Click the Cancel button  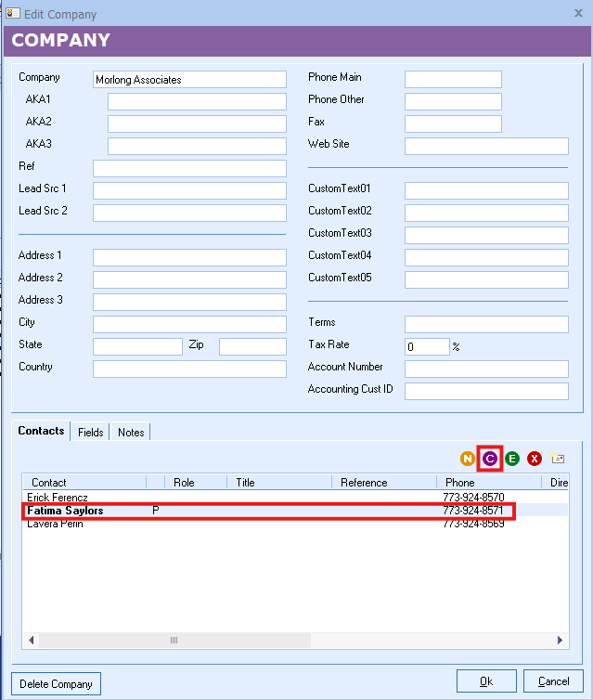tap(554, 681)
